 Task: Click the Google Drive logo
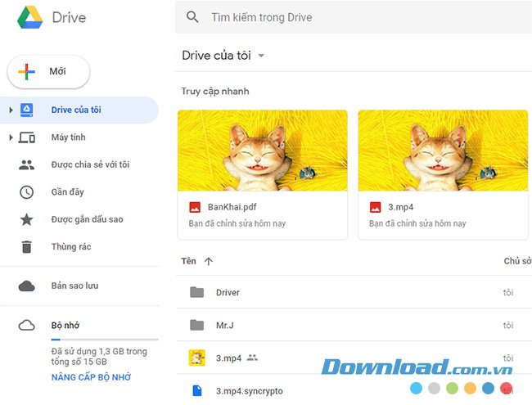click(30, 17)
